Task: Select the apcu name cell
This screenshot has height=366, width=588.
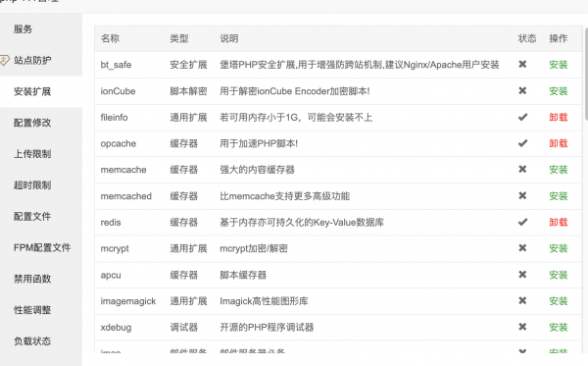Action: point(111,275)
